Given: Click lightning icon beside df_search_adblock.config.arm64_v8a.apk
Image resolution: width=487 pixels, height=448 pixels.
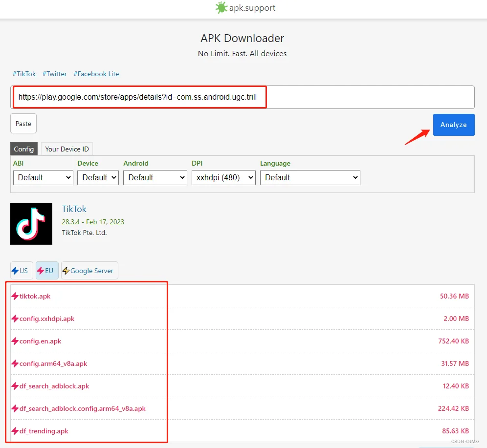Looking at the screenshot, I should 15,408.
